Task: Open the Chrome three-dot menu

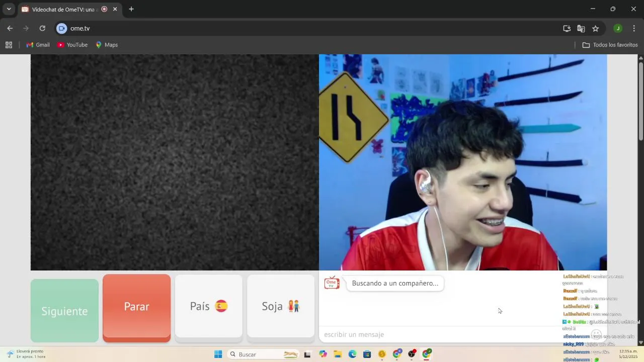Action: [634, 28]
